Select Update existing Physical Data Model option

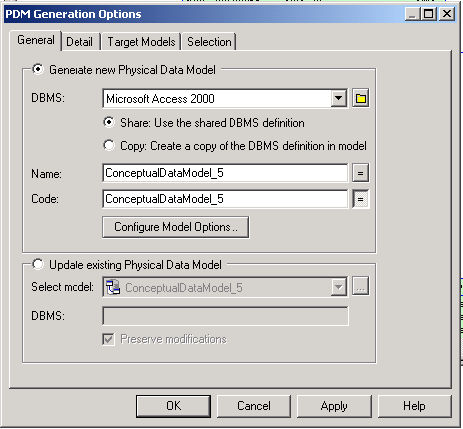click(x=38, y=264)
